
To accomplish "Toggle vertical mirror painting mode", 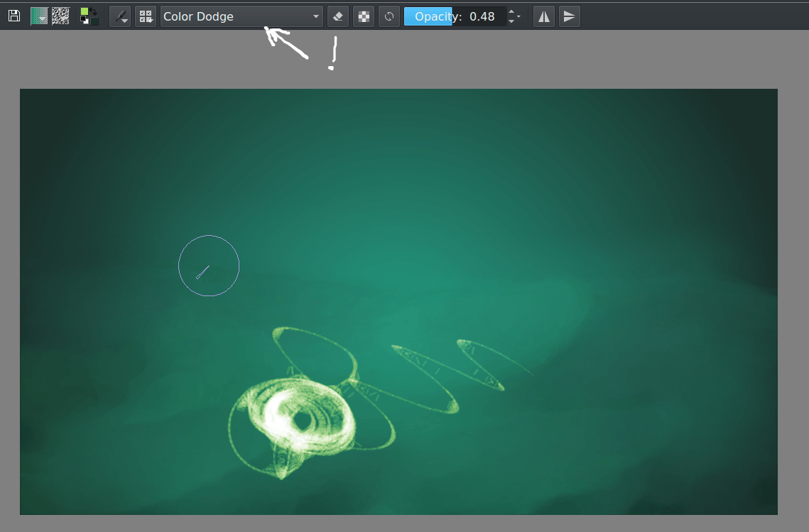I will click(569, 16).
